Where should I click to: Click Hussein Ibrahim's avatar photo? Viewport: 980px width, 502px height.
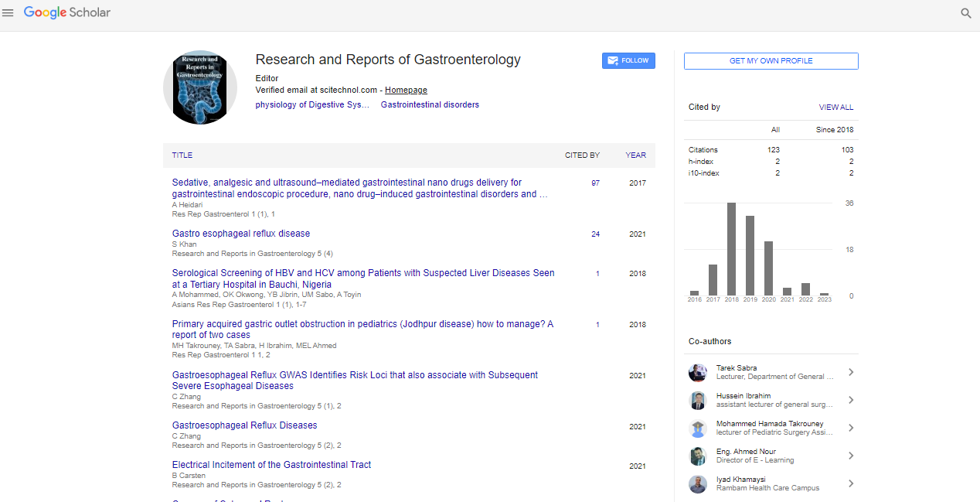tap(698, 401)
